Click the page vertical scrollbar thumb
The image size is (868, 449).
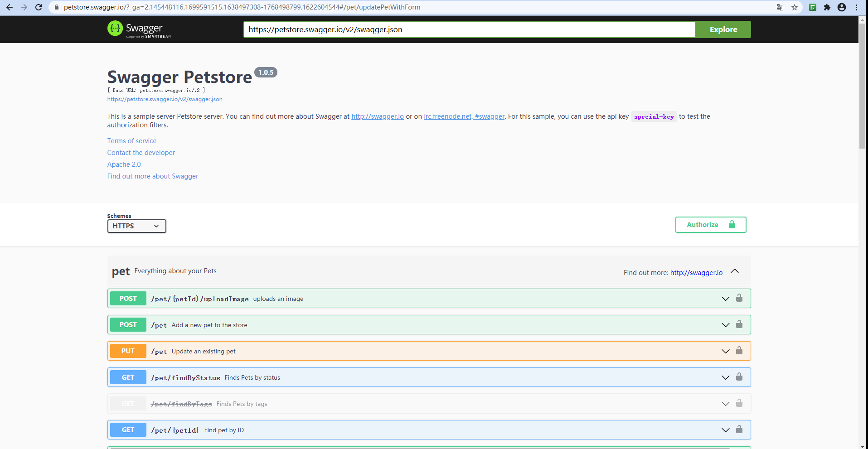(x=862, y=86)
